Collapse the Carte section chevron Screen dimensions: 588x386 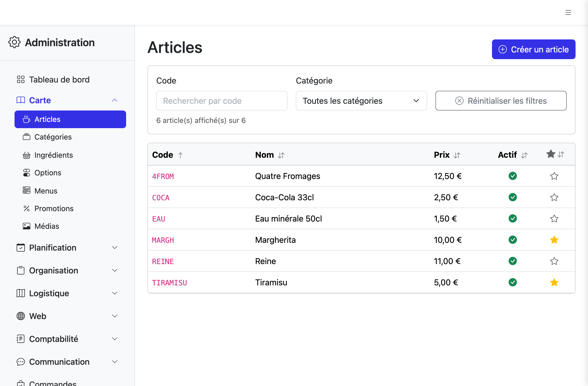[115, 100]
